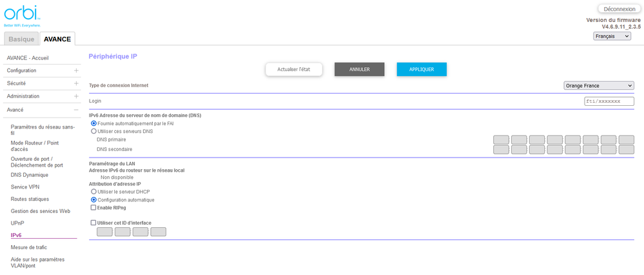Click first DNS primaire address field

(501, 140)
